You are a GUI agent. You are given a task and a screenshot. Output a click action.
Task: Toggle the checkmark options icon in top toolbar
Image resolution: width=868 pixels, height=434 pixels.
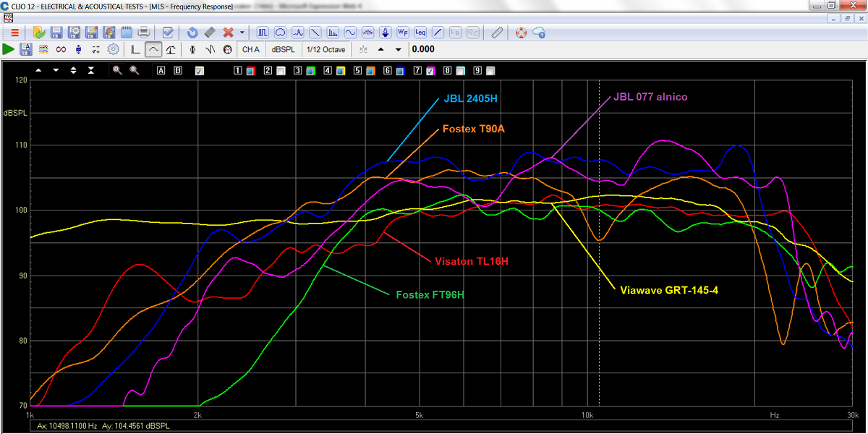(x=168, y=33)
